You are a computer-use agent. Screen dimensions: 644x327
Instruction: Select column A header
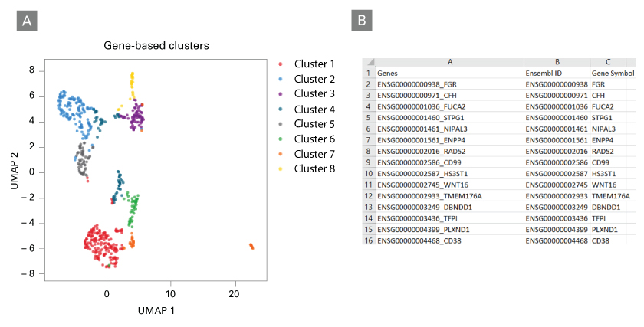[450, 62]
